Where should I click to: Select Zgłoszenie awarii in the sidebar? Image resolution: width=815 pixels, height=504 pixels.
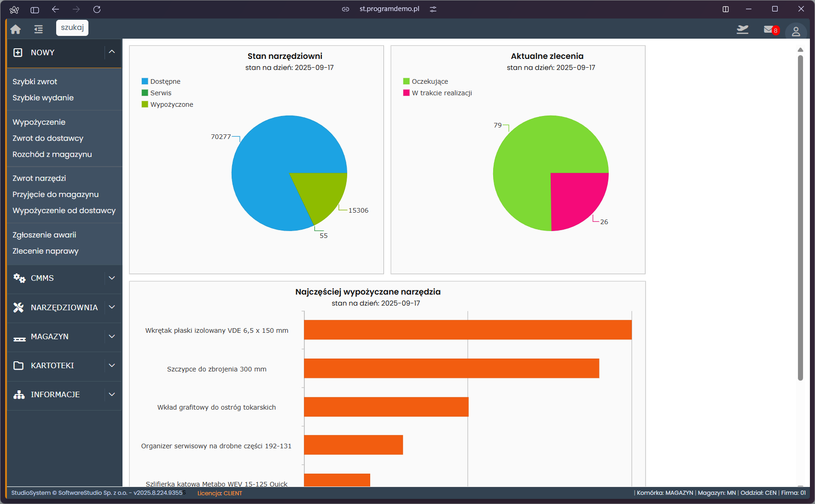click(44, 235)
